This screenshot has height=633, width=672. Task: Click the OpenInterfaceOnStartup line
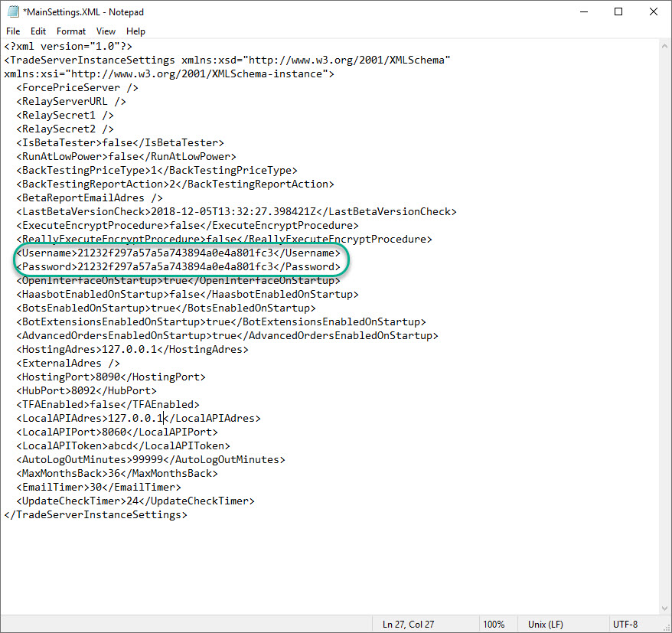[178, 280]
